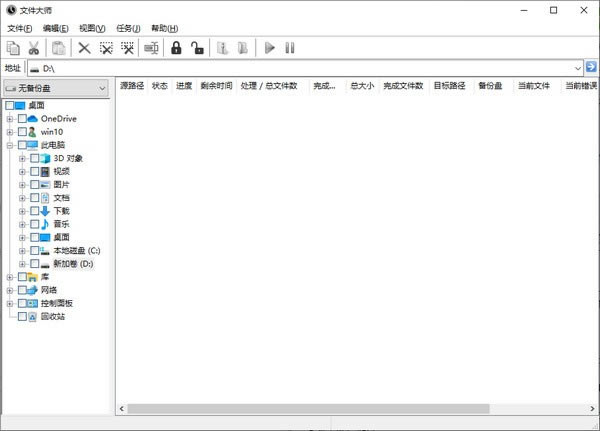The image size is (600, 431).
Task: Click the scissors Cut icon
Action: click(x=34, y=48)
